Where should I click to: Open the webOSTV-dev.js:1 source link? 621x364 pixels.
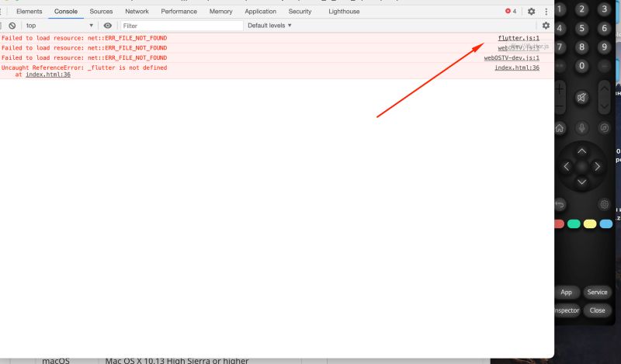click(512, 58)
